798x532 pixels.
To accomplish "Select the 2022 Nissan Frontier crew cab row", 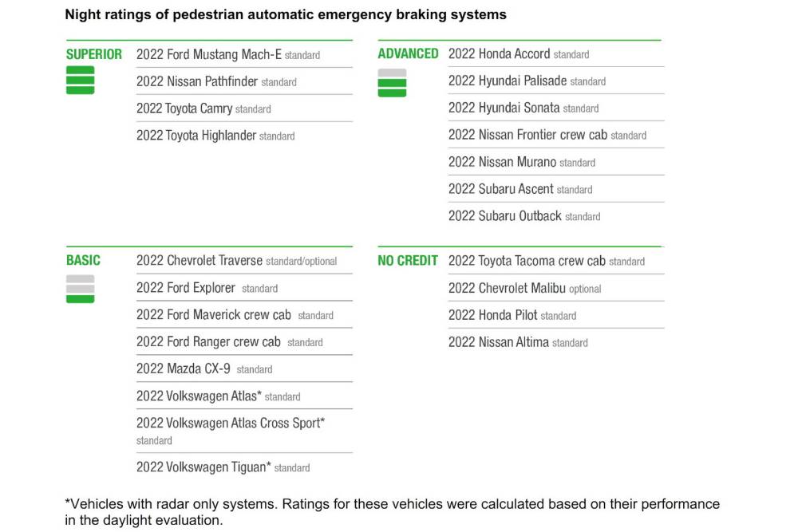I will [x=527, y=135].
